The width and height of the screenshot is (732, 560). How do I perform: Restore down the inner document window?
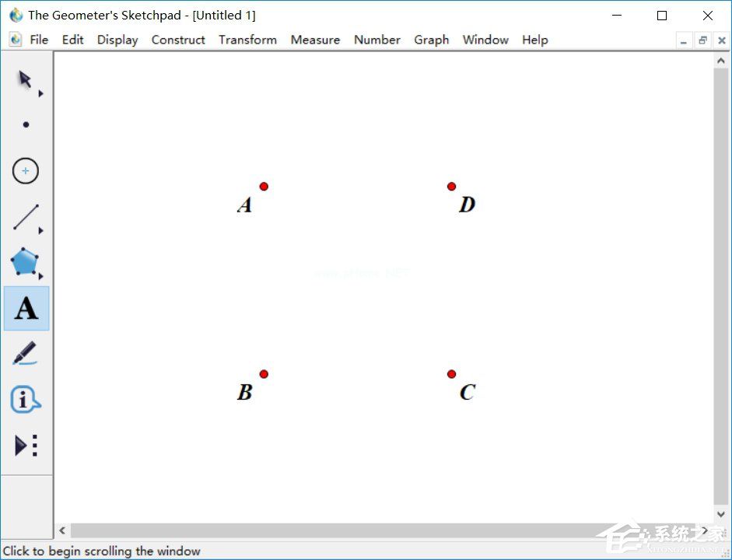coord(702,40)
